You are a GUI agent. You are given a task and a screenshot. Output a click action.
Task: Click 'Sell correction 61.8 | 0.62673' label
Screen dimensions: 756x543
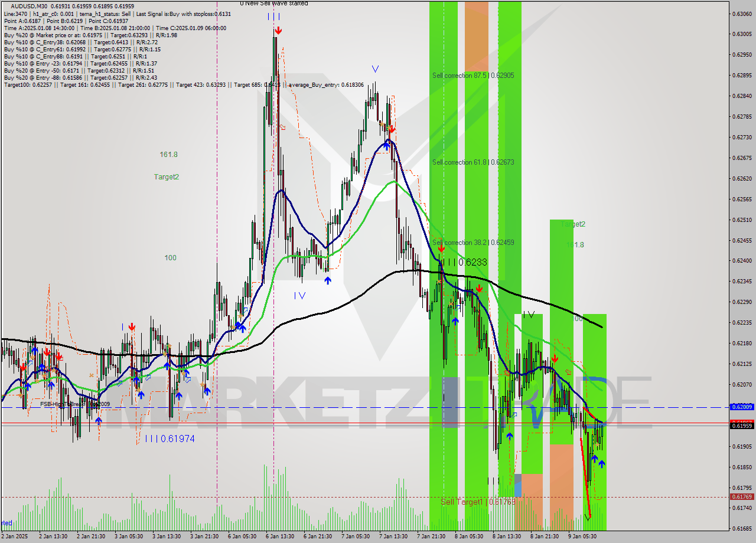click(473, 162)
